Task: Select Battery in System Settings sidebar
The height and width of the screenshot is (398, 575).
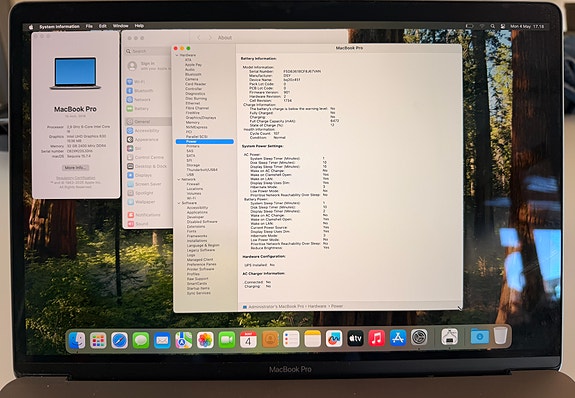Action: coord(148,109)
